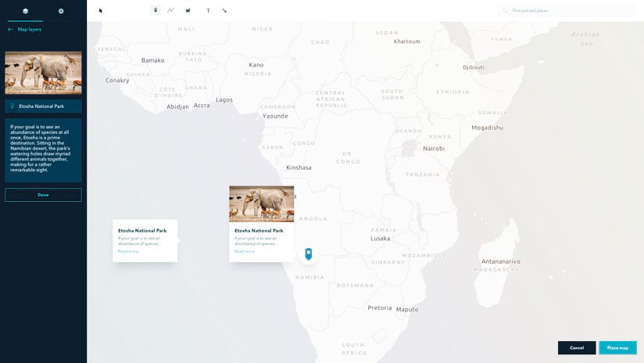Image resolution: width=644 pixels, height=363 pixels.
Task: Click the search magnifier icon
Action: pyautogui.click(x=505, y=11)
